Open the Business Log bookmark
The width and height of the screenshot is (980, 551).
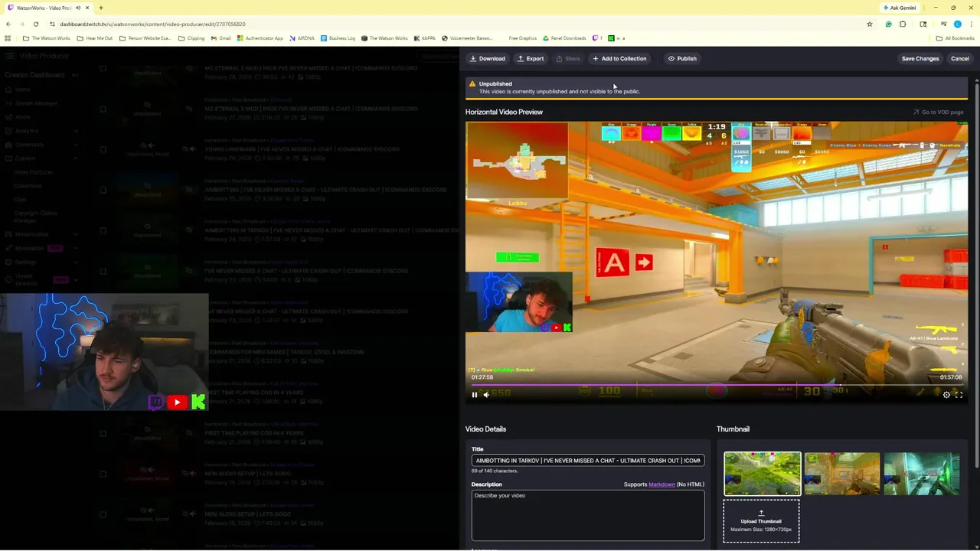coord(338,38)
